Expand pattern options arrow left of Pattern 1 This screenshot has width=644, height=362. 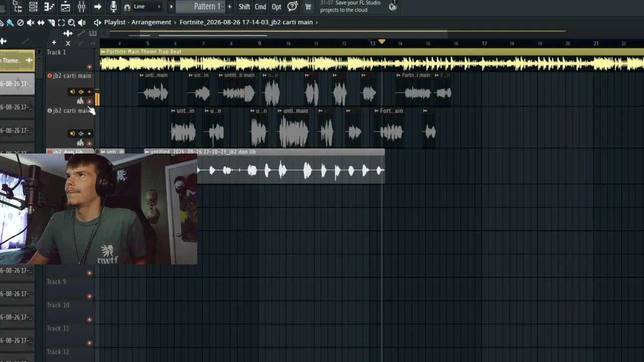171,7
